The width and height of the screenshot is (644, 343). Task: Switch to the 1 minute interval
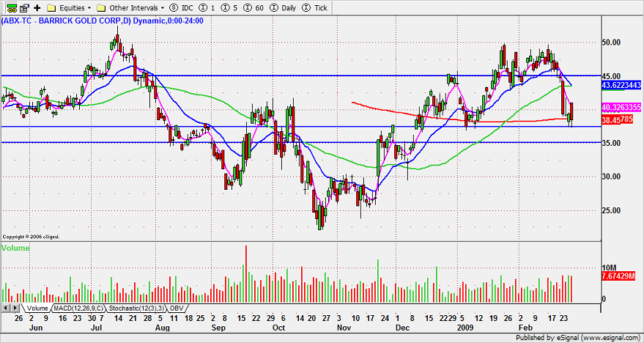[x=207, y=8]
